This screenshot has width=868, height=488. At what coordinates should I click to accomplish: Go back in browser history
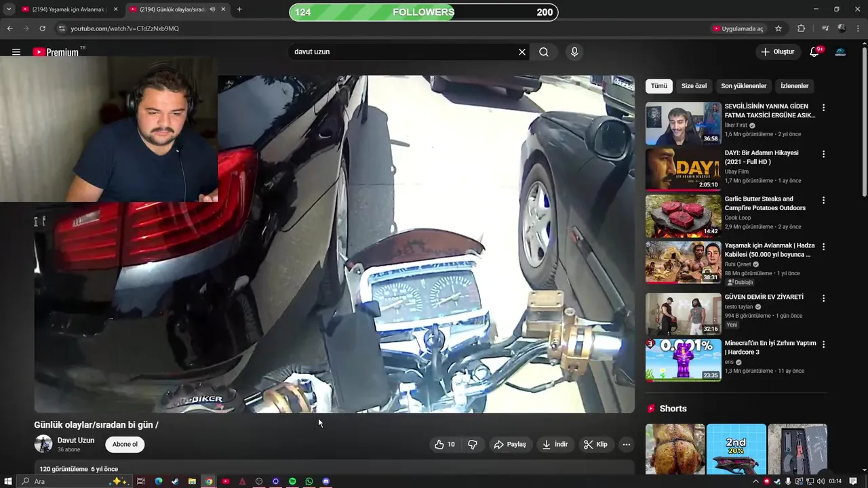(x=9, y=28)
